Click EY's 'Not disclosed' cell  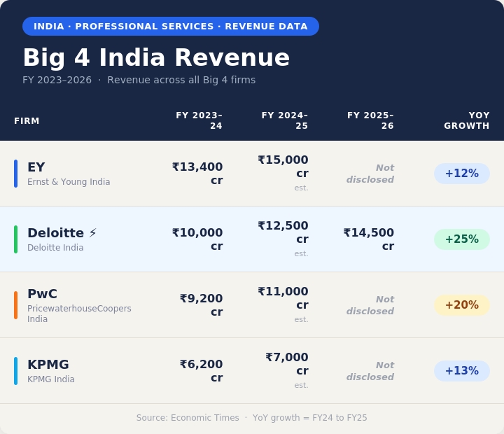click(370, 174)
